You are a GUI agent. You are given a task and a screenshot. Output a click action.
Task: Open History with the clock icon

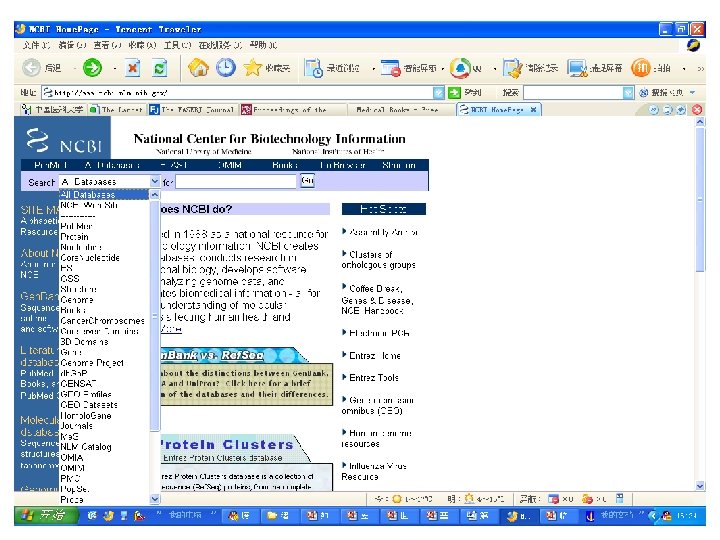pos(226,68)
